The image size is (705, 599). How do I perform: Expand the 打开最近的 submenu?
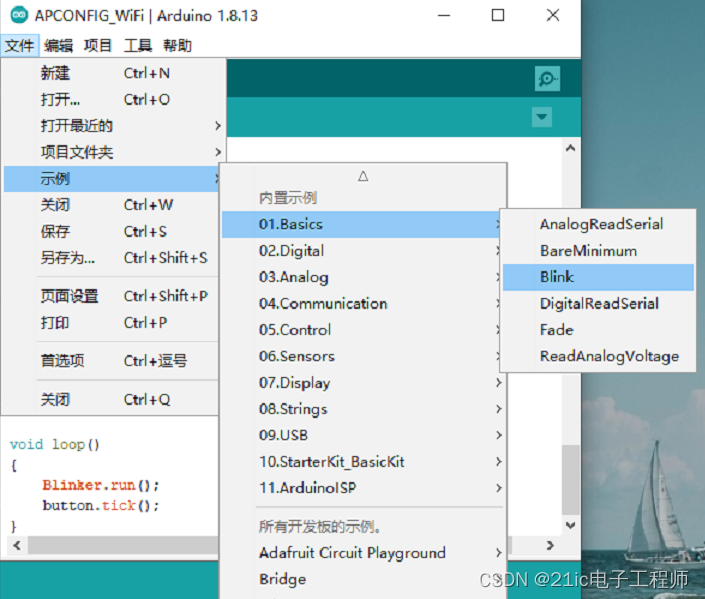point(112,125)
